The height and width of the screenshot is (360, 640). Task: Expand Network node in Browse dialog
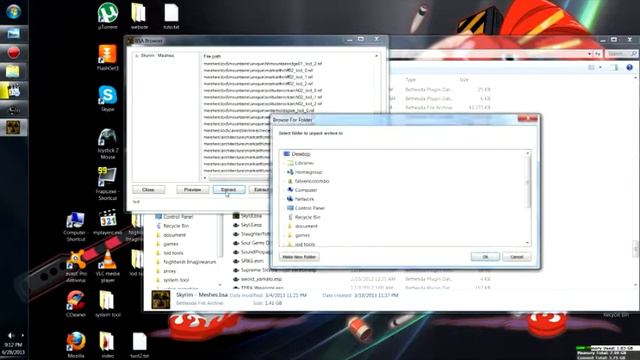click(284, 199)
